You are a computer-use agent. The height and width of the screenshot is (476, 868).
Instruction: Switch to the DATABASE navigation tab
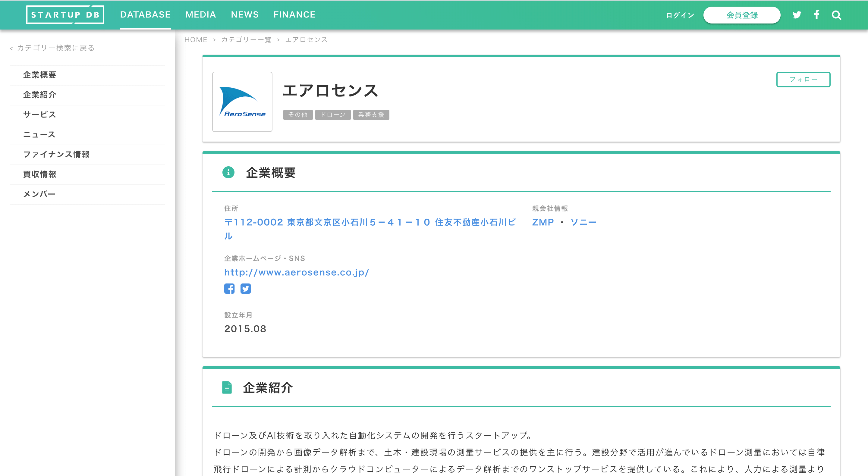pos(145,14)
